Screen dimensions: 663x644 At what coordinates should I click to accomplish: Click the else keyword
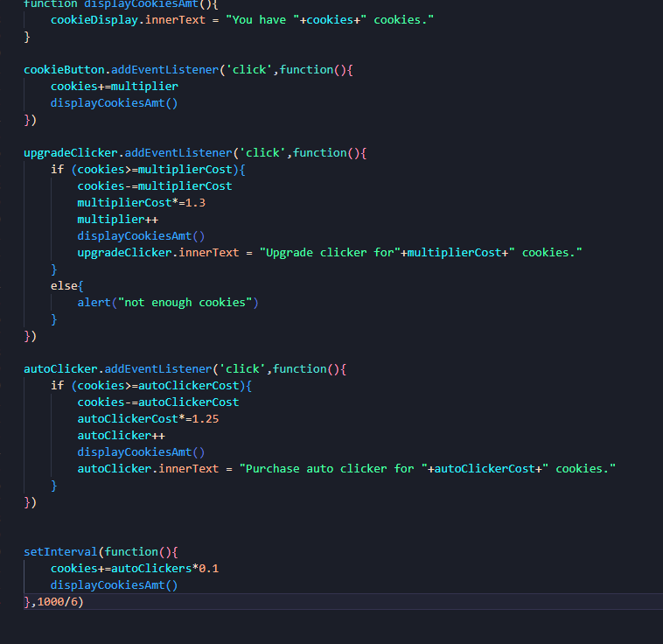point(64,285)
